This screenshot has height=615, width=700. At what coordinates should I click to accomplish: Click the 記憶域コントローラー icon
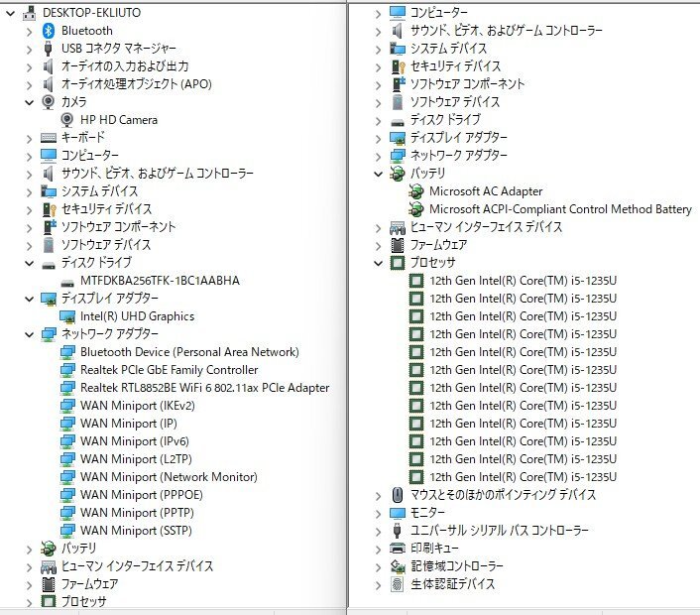point(397,566)
